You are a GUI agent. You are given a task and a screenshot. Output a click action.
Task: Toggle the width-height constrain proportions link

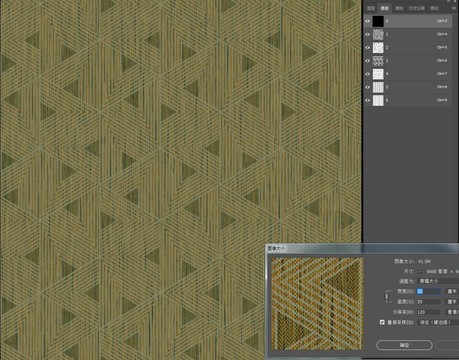(387, 296)
